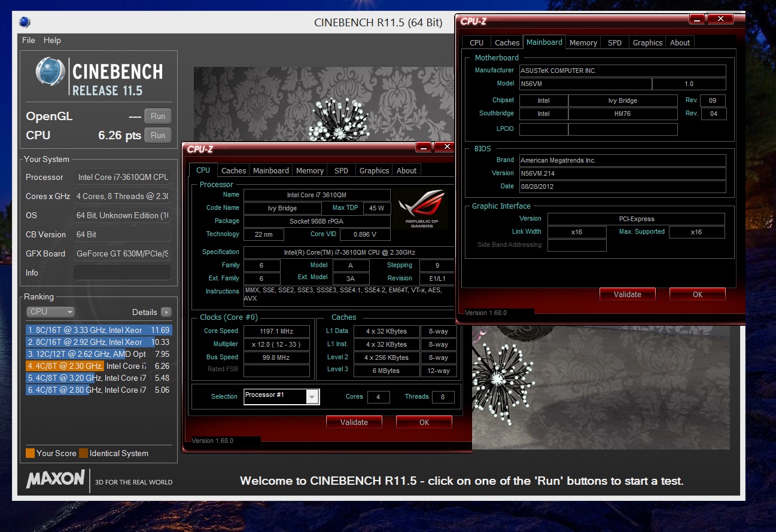The height and width of the screenshot is (532, 776).
Task: Click Validate in the front CPU-Z window
Action: coord(354,422)
